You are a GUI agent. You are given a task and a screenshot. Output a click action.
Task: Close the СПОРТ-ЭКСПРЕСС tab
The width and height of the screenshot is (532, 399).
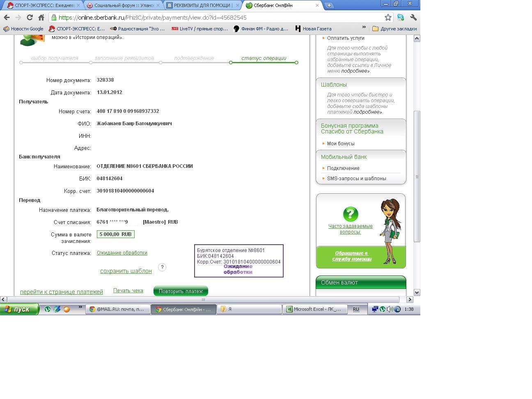coord(78,5)
